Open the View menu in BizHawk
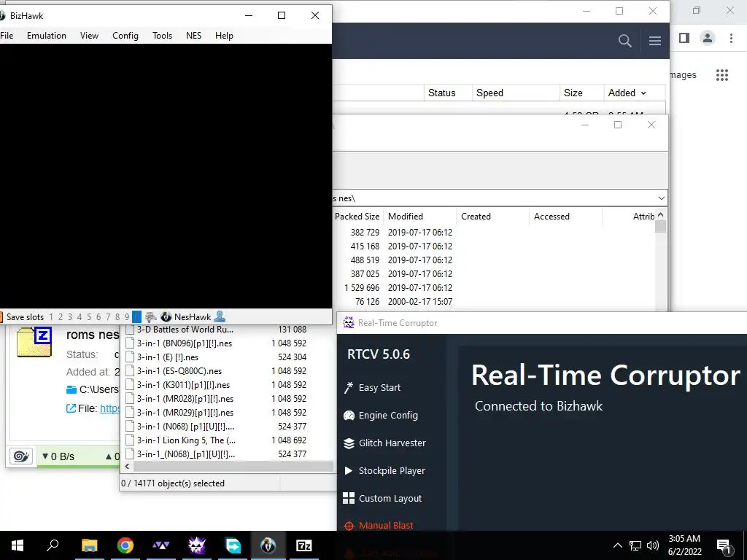 pos(89,36)
